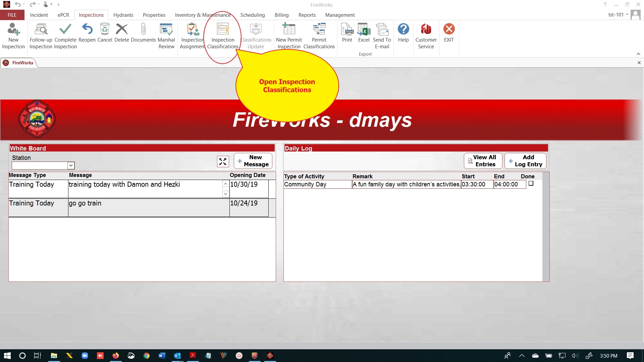Click Add Log Entry button

[x=525, y=161]
